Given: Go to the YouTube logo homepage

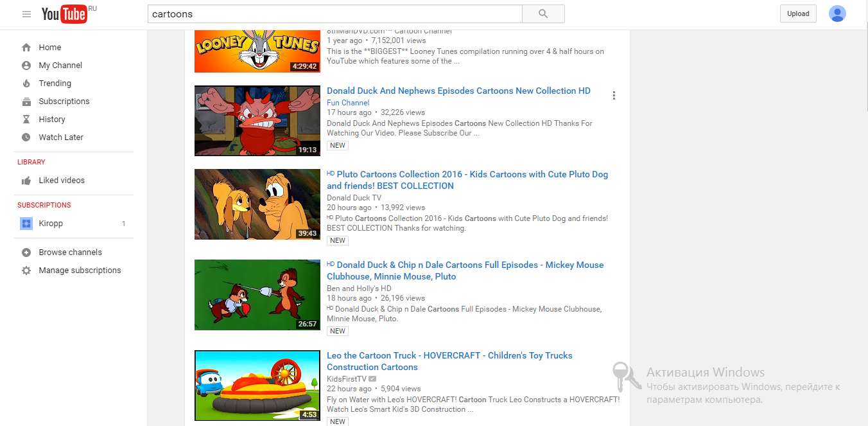Looking at the screenshot, I should pyautogui.click(x=64, y=14).
